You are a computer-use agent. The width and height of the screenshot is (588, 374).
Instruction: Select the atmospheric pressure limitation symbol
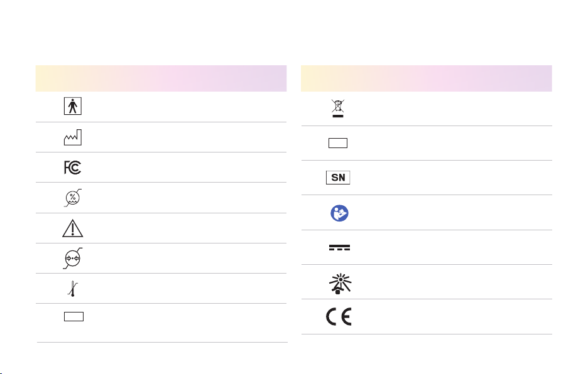tap(73, 258)
